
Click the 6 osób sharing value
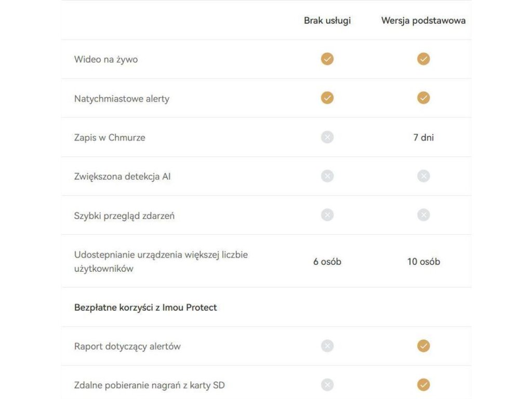(x=327, y=262)
